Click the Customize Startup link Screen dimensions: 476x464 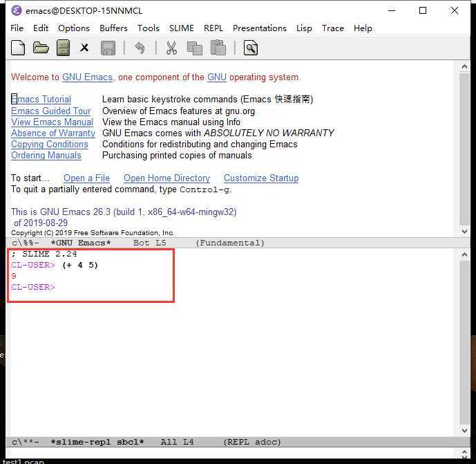click(x=261, y=178)
